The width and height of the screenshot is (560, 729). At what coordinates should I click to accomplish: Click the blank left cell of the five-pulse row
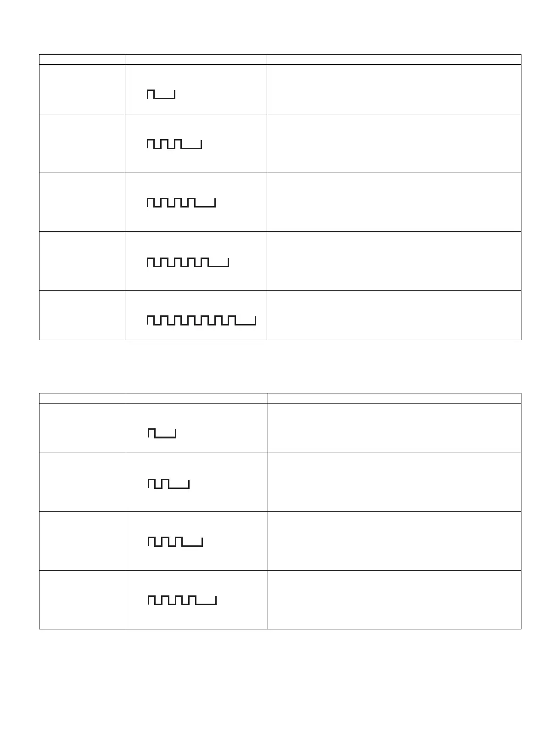pos(82,261)
